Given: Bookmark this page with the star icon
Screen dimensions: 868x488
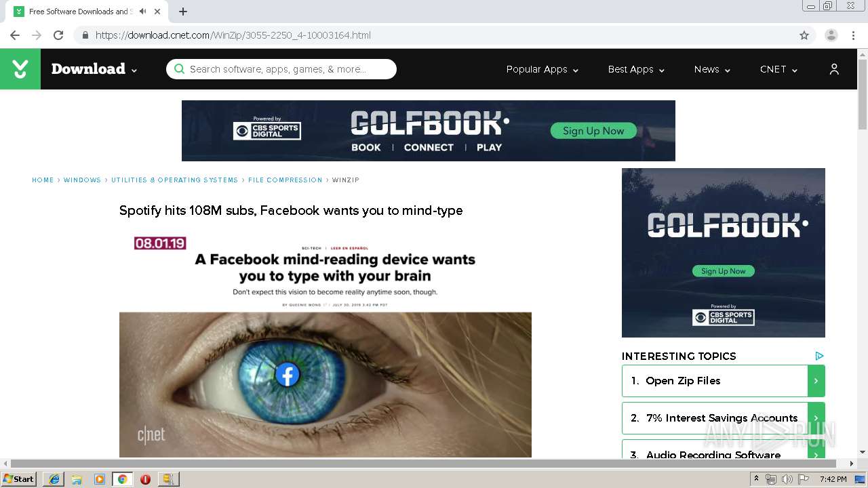Looking at the screenshot, I should tap(804, 35).
